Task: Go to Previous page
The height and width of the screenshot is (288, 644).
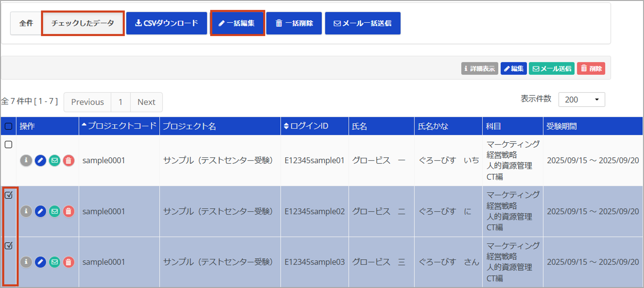Action: pos(87,102)
